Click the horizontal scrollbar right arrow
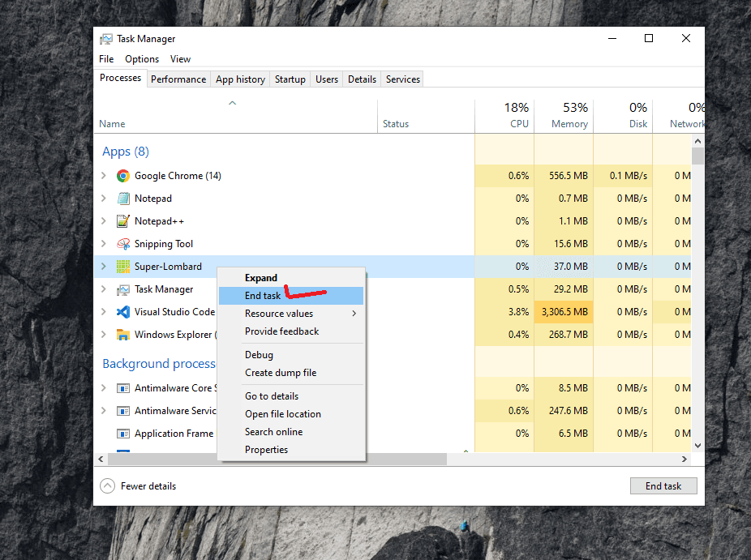 pos(684,460)
